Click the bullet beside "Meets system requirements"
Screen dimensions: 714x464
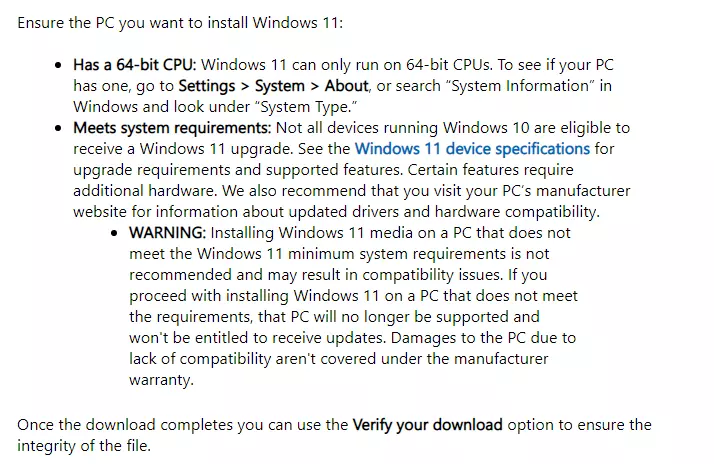click(x=59, y=128)
